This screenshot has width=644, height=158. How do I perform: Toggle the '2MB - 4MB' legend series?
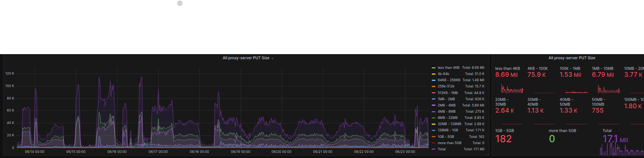446,105
